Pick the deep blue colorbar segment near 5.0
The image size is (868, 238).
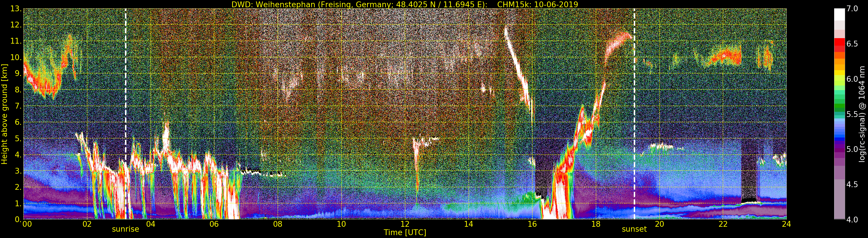pos(839,139)
